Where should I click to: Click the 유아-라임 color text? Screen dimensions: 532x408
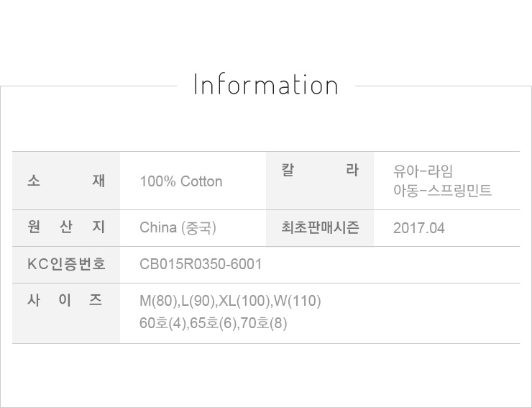(423, 172)
